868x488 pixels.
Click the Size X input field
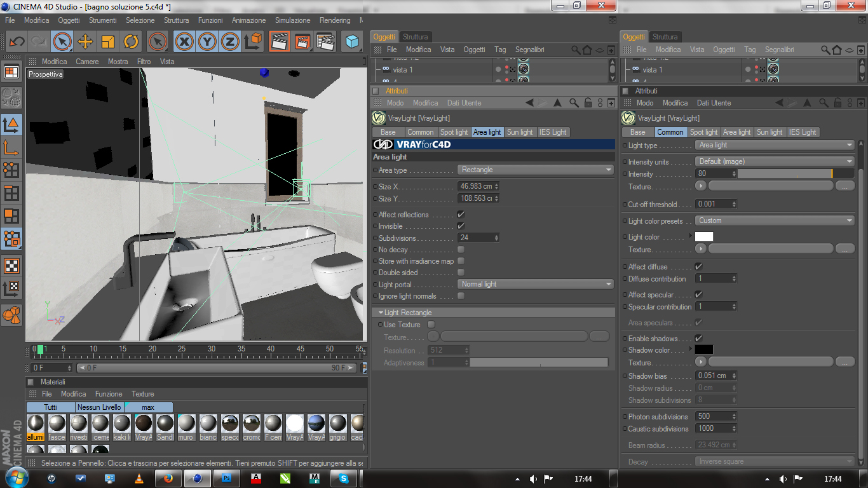(475, 186)
